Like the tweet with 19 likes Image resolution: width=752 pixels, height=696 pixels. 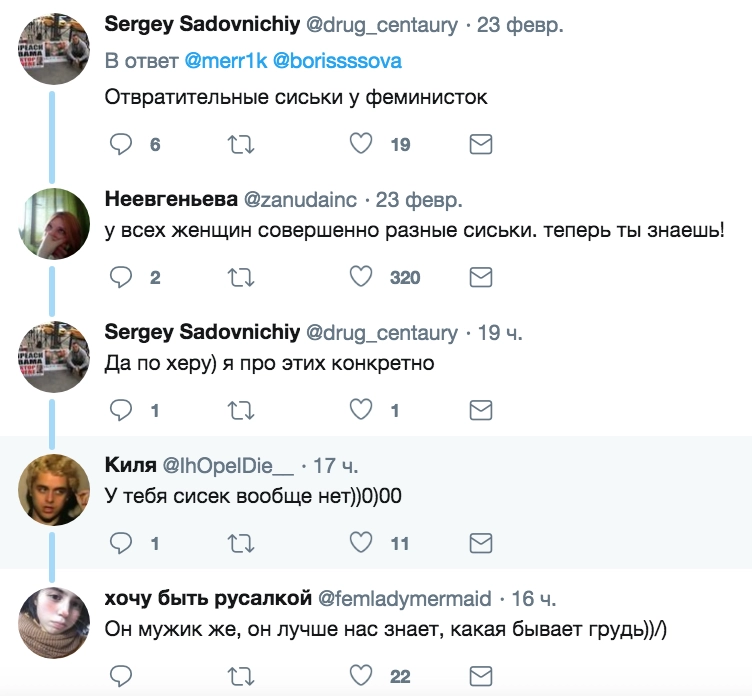(x=361, y=145)
